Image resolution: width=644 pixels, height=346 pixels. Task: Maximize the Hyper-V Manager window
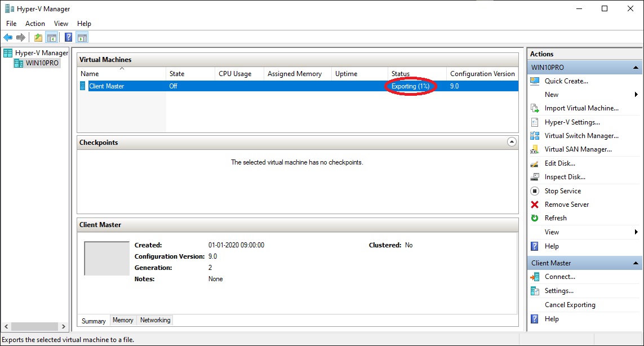605,8
